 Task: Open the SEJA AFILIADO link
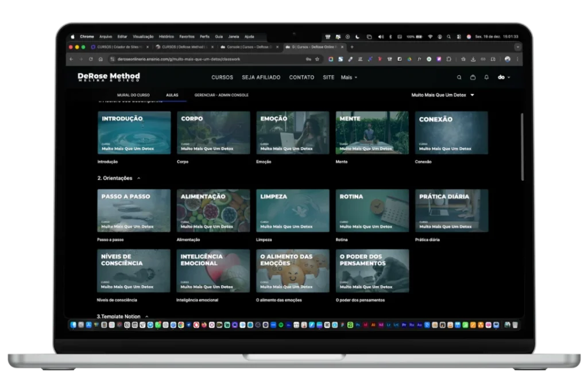tap(261, 77)
